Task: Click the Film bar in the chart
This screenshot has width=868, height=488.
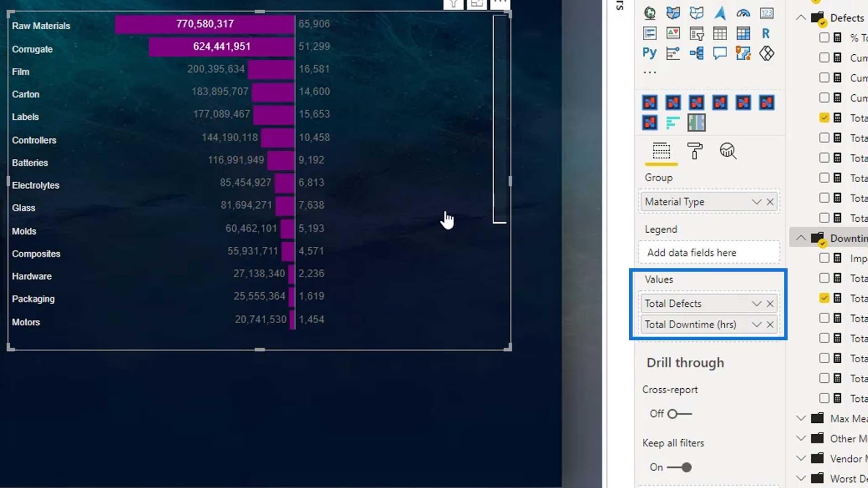Action: tap(271, 69)
